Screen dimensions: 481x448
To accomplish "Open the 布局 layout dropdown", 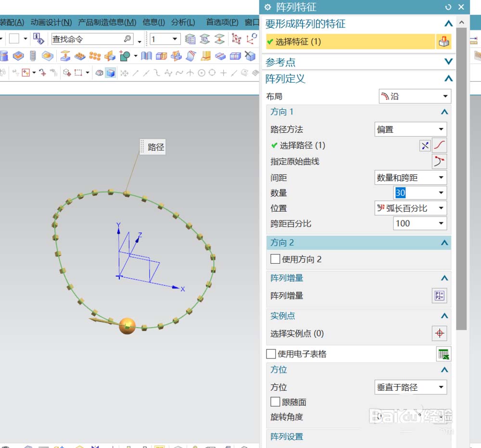I will (x=415, y=96).
